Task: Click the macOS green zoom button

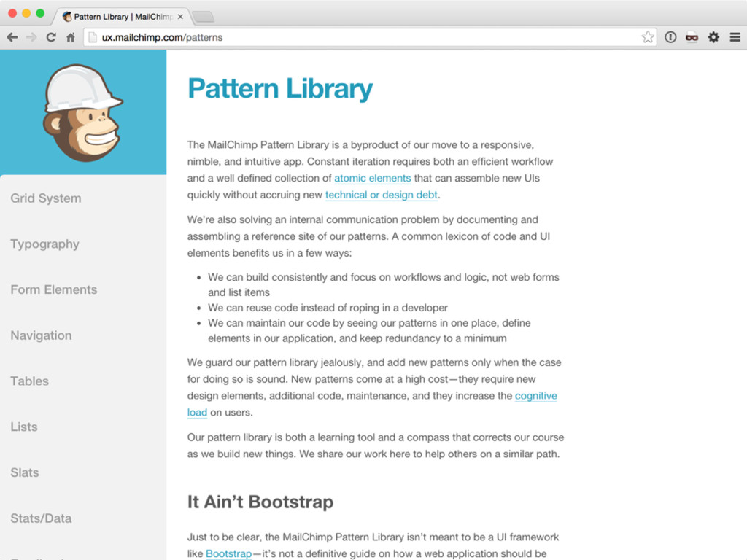Action: [x=41, y=13]
